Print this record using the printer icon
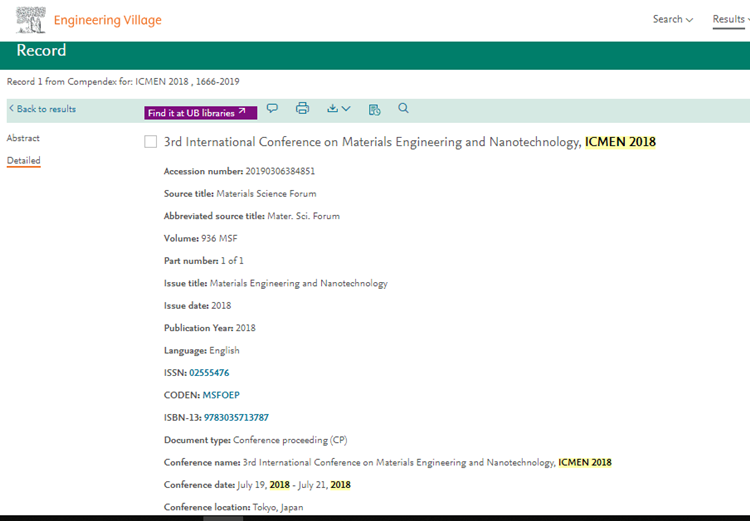 coord(303,108)
